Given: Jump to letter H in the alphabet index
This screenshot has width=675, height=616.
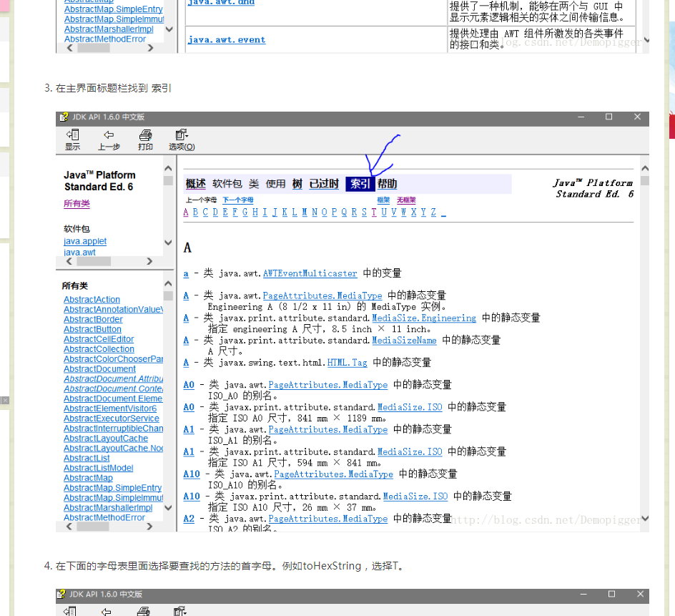Looking at the screenshot, I should 255,212.
